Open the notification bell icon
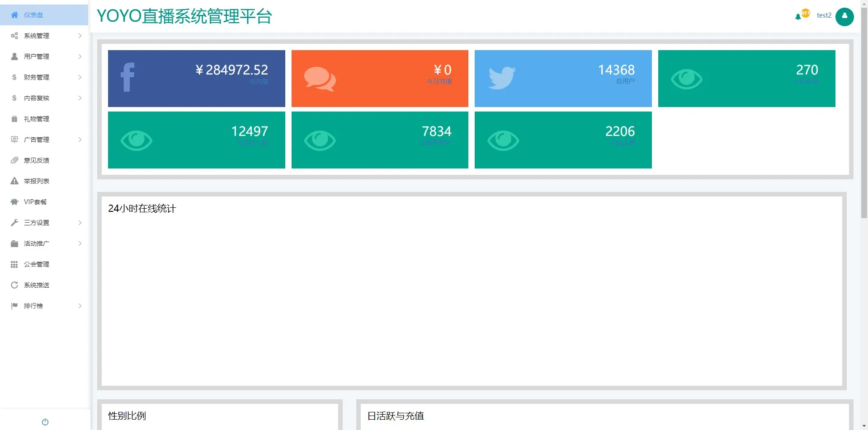This screenshot has width=868, height=430. click(x=798, y=17)
